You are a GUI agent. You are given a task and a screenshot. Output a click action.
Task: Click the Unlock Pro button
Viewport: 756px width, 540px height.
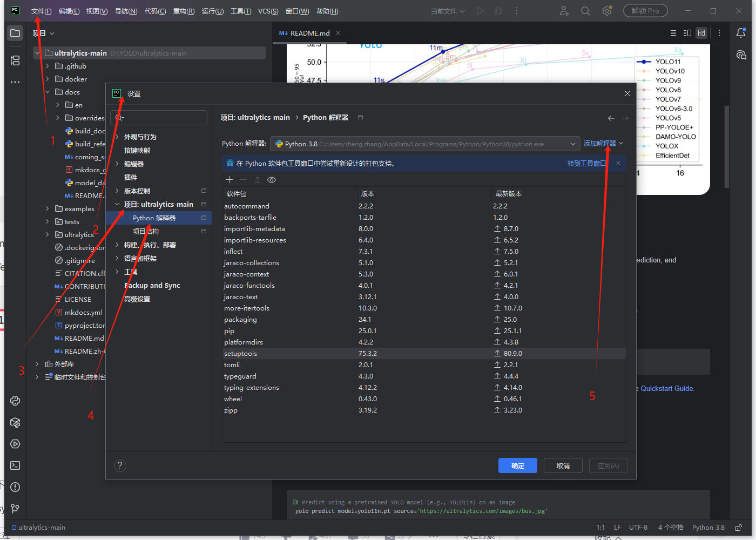pyautogui.click(x=645, y=11)
